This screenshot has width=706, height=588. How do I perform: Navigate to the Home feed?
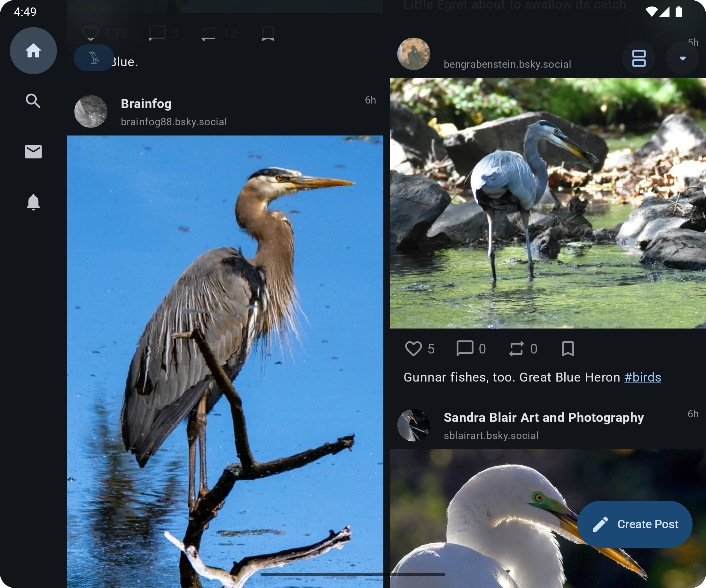coord(33,51)
